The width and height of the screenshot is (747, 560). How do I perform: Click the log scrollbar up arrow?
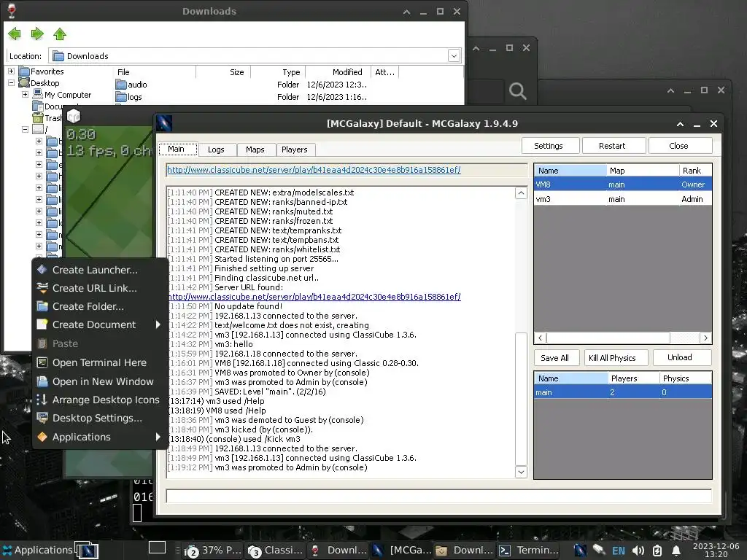[x=521, y=192]
